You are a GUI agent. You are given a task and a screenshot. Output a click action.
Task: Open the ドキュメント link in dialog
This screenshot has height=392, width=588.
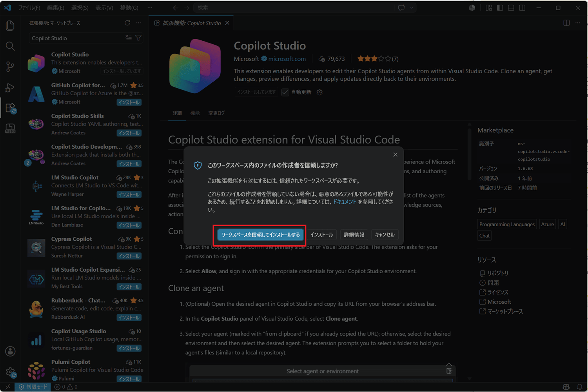pyautogui.click(x=345, y=202)
